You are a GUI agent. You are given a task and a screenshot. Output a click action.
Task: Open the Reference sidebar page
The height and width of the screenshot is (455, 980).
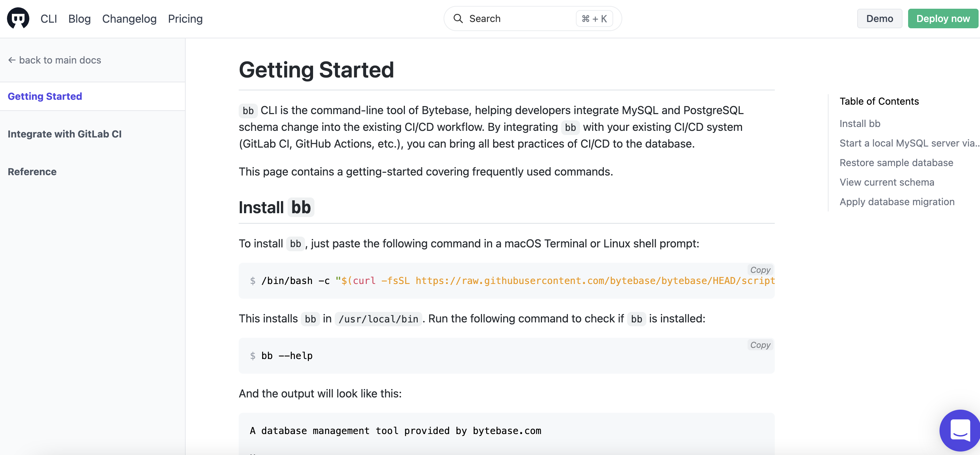point(32,171)
